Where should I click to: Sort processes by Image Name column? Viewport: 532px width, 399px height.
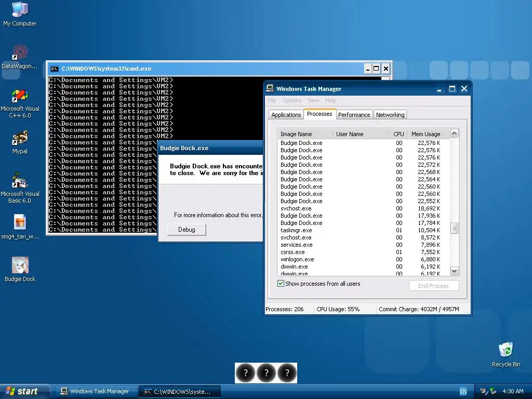click(305, 134)
